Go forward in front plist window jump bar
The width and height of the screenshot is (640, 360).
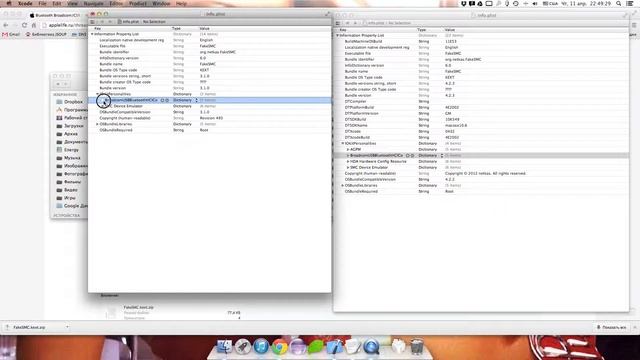(110, 22)
